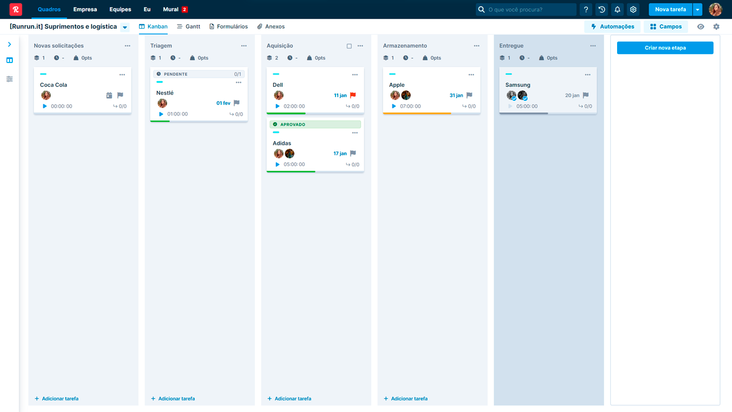The width and height of the screenshot is (732, 412).
Task: Click the Runrun.it logo icon
Action: 16,9
